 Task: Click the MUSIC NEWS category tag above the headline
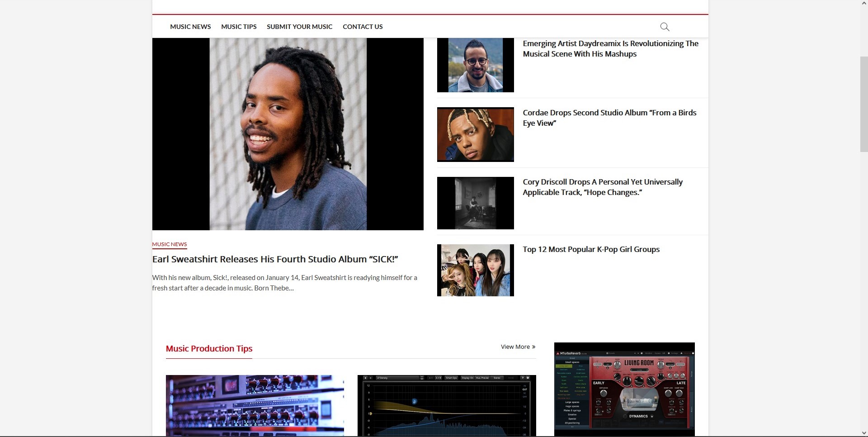[169, 244]
